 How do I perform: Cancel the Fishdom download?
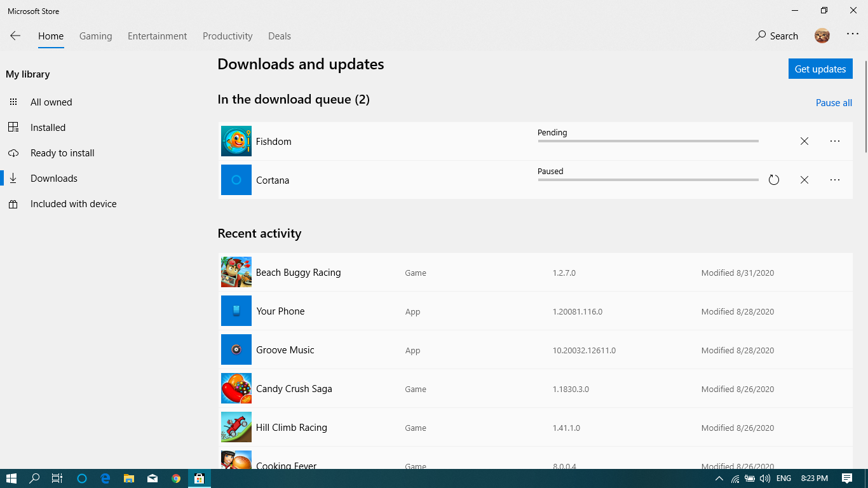click(804, 141)
